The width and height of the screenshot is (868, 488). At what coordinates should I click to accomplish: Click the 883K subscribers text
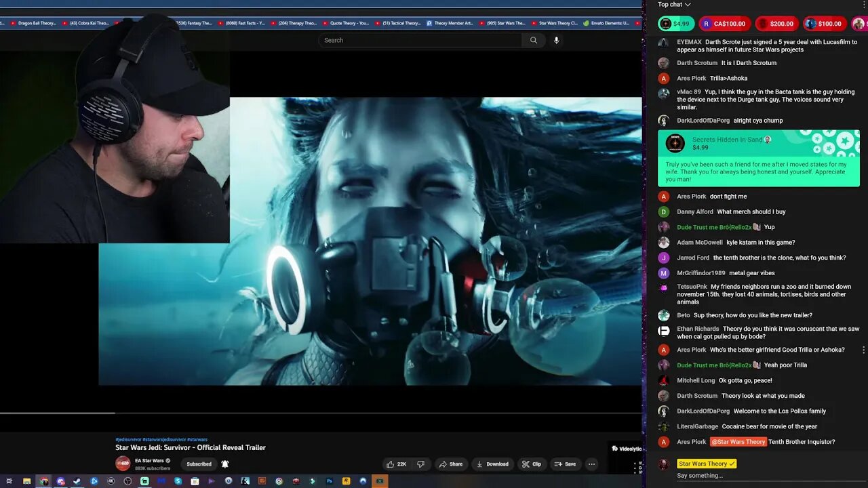click(153, 468)
